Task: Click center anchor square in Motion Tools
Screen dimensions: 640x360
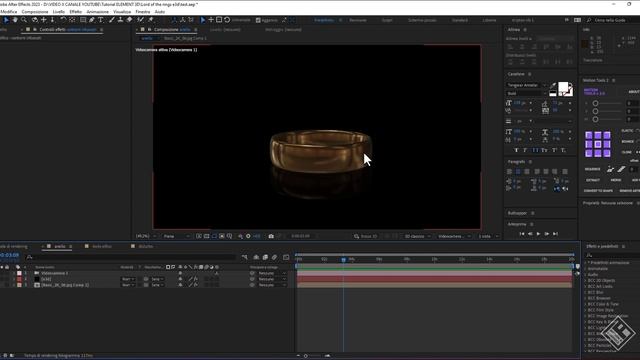Action: pos(598,144)
